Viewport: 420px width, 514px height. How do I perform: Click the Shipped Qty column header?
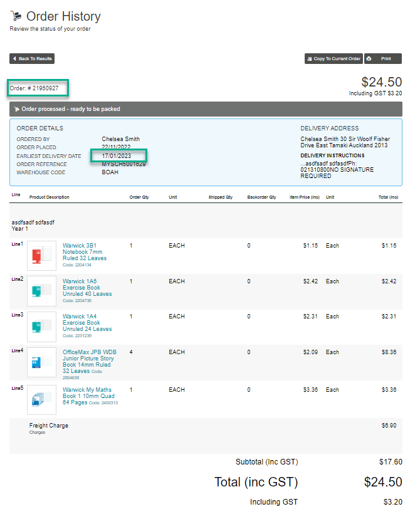tap(220, 197)
